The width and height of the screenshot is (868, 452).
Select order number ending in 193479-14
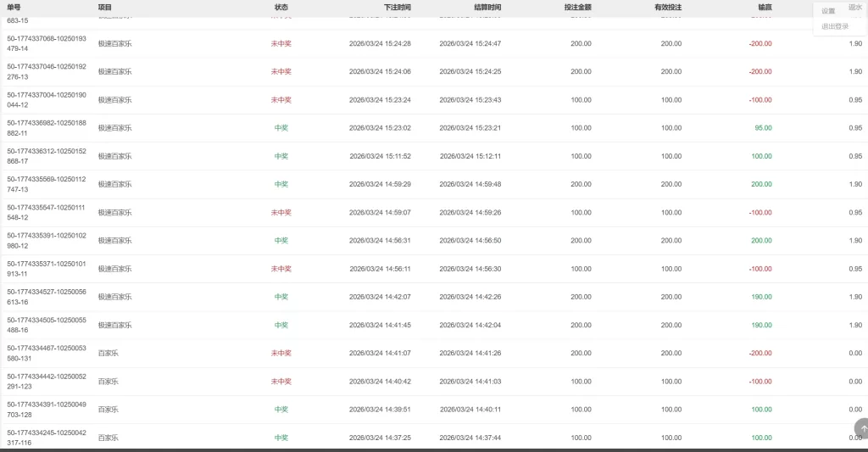[x=46, y=43]
